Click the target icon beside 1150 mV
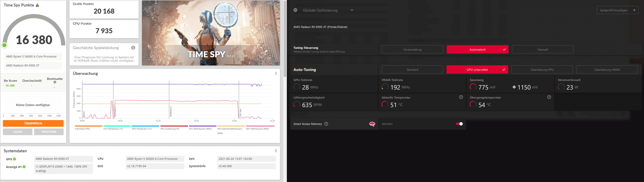Screen dimensions: 644x182 click(514, 87)
